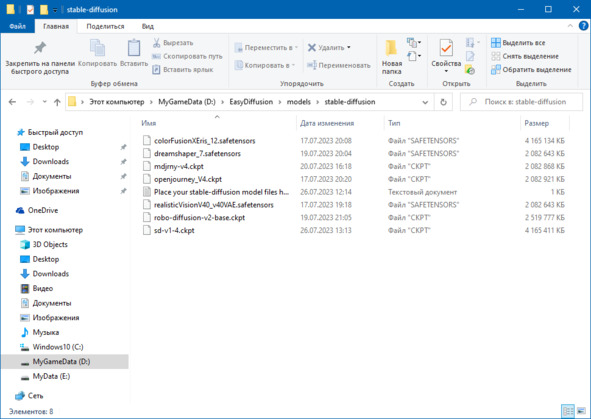This screenshot has width=591, height=419.
Task: Select Windows10 (C:) drive in navigation pane
Action: coord(58,347)
